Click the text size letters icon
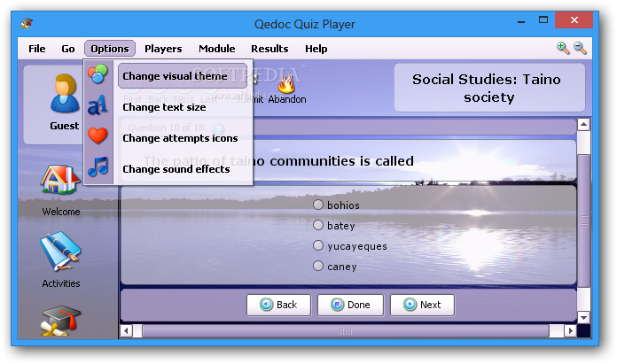The image size is (617, 364). click(98, 105)
